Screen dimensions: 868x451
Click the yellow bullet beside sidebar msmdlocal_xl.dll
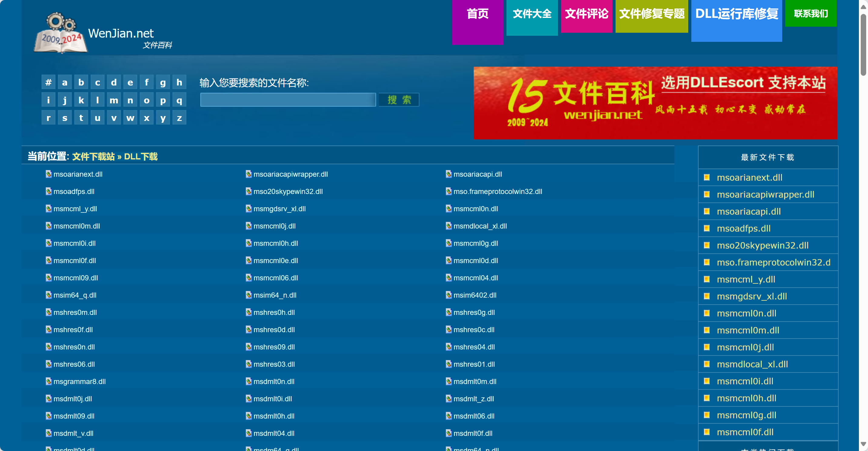707,364
